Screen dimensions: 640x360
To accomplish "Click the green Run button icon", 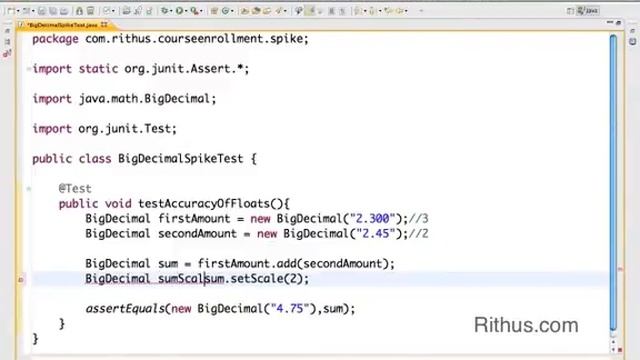I will pyautogui.click(x=179, y=11).
